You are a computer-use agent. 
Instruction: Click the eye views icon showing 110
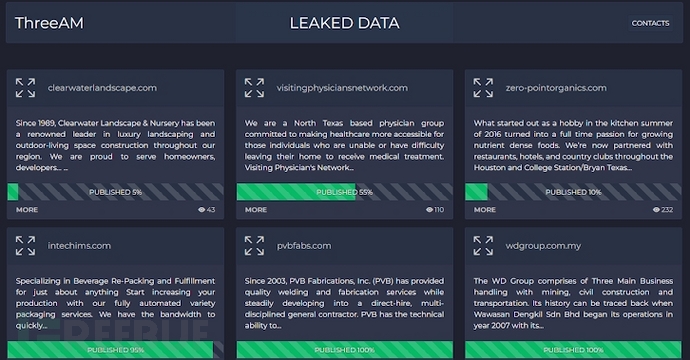429,209
